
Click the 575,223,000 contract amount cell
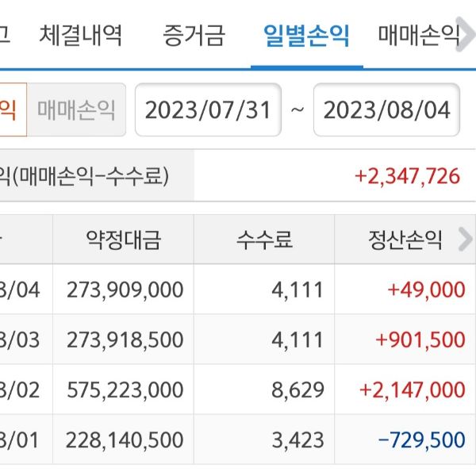[127, 390]
